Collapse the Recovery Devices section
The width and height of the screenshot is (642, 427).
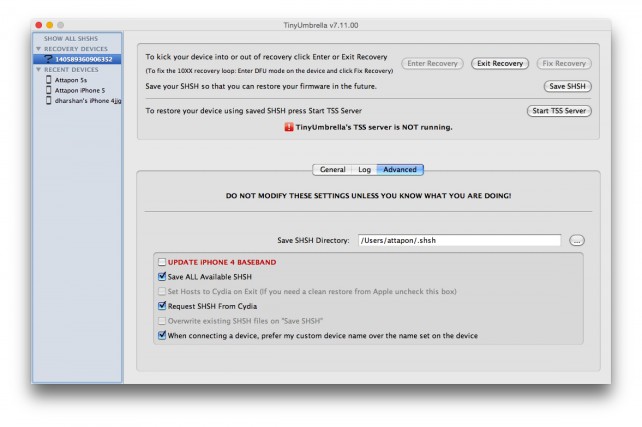click(38, 48)
